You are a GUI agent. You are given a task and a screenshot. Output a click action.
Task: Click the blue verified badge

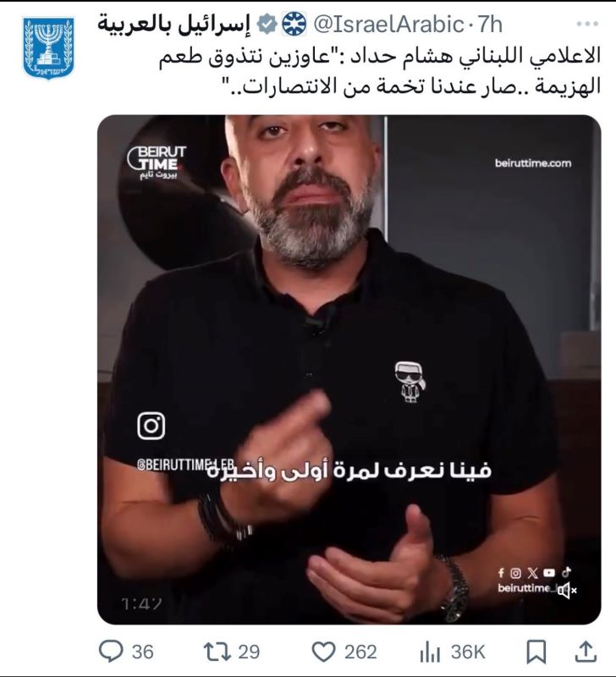point(267,25)
